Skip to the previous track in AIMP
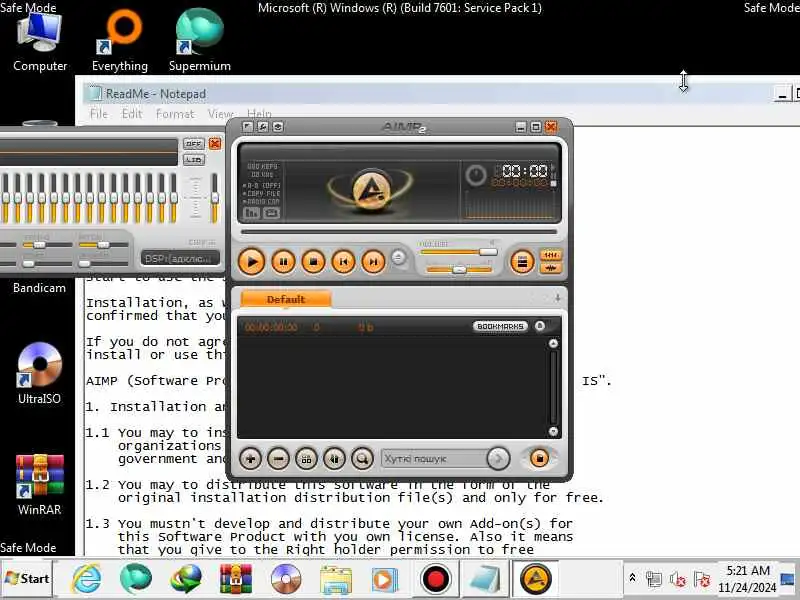 [343, 262]
